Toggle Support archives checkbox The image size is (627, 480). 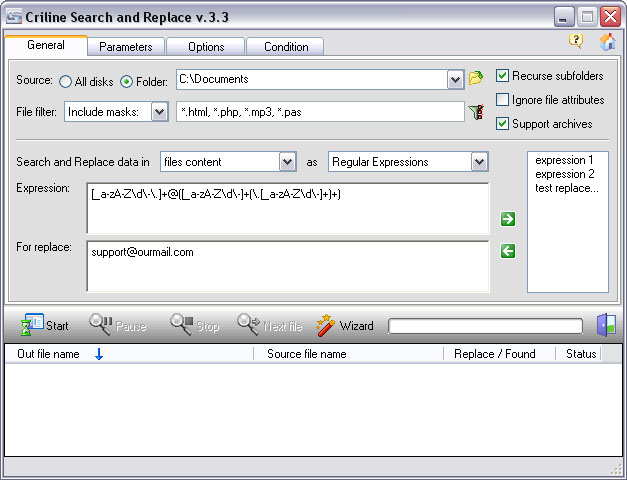click(x=502, y=124)
